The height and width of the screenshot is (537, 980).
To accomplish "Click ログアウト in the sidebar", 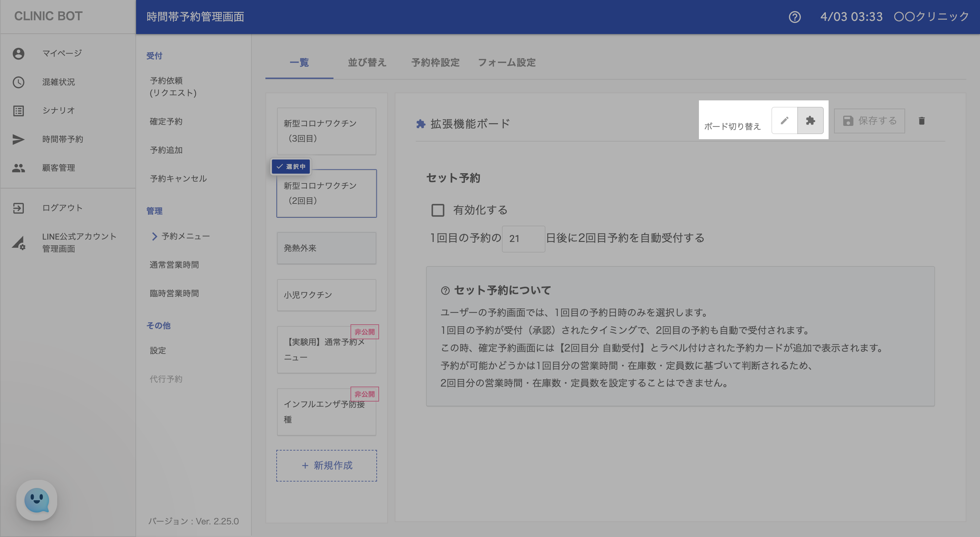I will point(62,208).
